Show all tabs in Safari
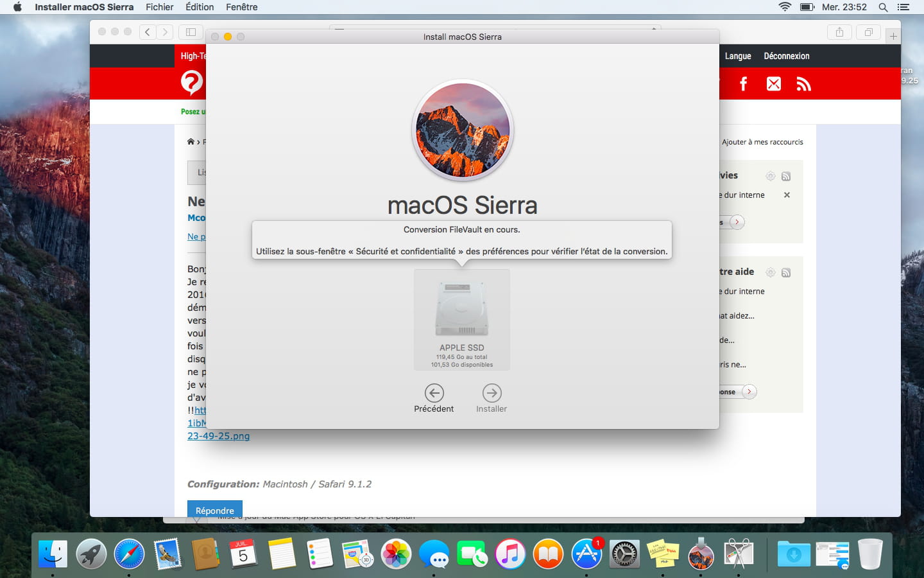The height and width of the screenshot is (578, 924). [x=869, y=31]
